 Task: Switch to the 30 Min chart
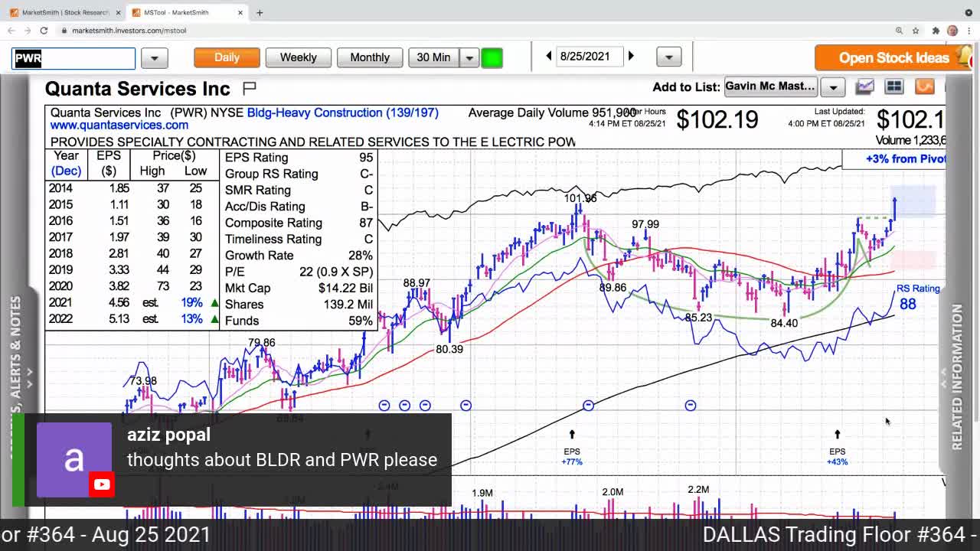tap(433, 57)
